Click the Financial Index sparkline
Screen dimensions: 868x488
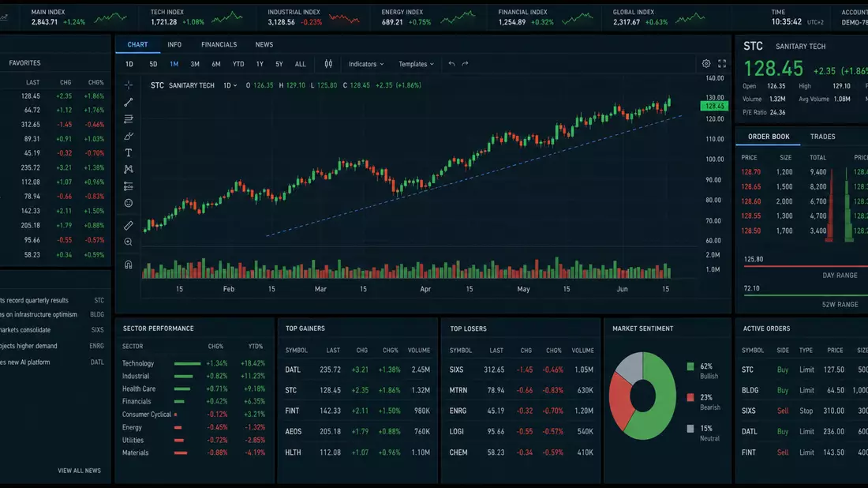[577, 19]
